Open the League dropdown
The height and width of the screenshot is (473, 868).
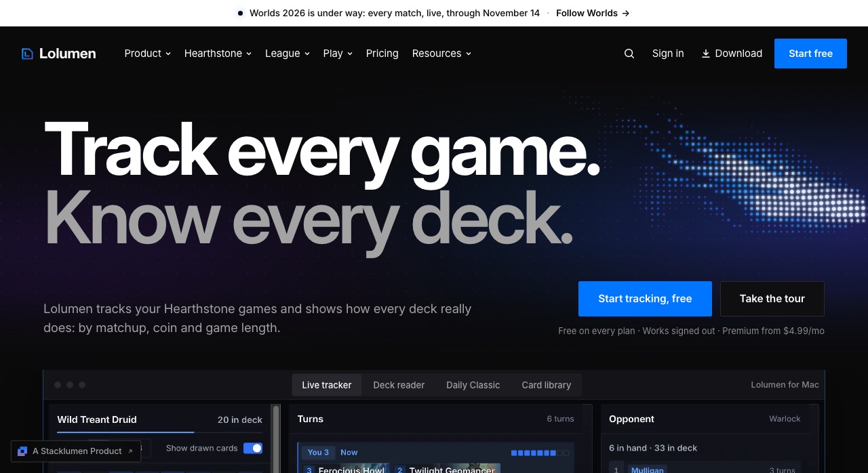(288, 54)
